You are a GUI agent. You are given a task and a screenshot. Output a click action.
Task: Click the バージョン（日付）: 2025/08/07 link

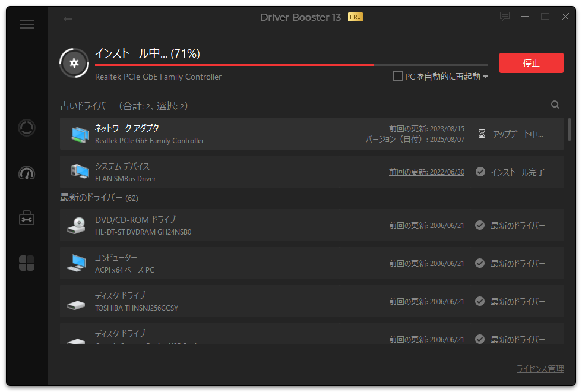tap(415, 139)
